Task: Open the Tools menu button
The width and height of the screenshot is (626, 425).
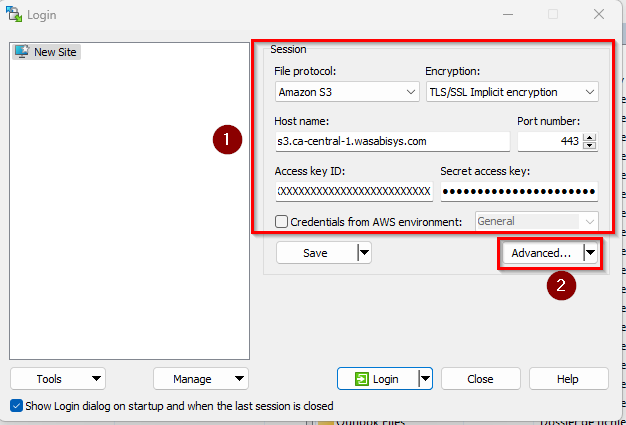Action: [x=58, y=379]
